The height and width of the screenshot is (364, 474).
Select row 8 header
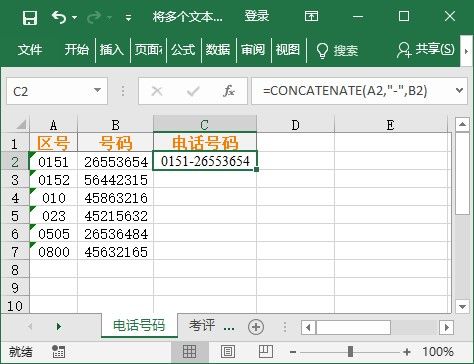(15, 269)
